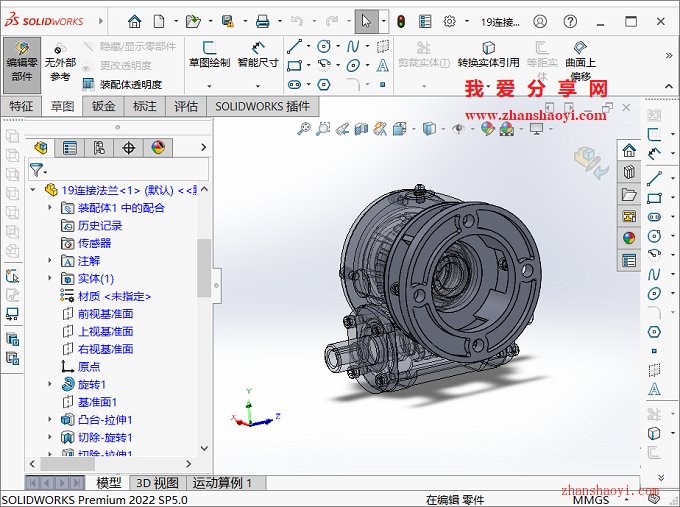Select the Circle tool in ribbon
The width and height of the screenshot is (680, 507).
click(x=324, y=46)
